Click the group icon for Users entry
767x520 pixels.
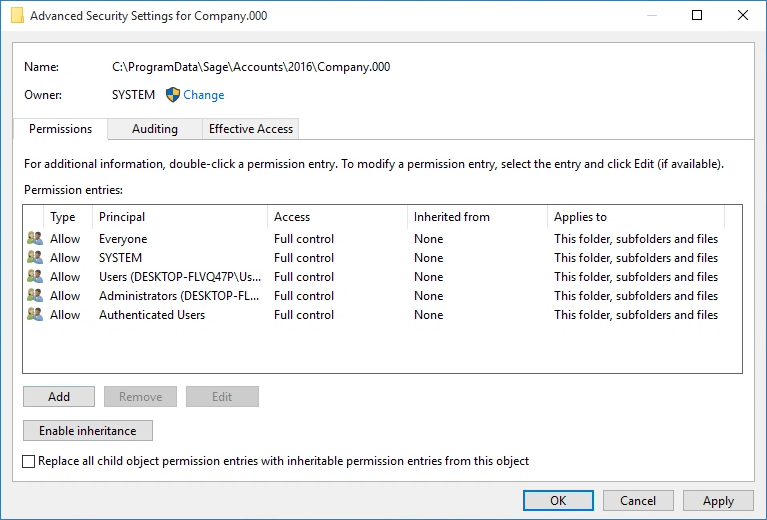tap(35, 277)
